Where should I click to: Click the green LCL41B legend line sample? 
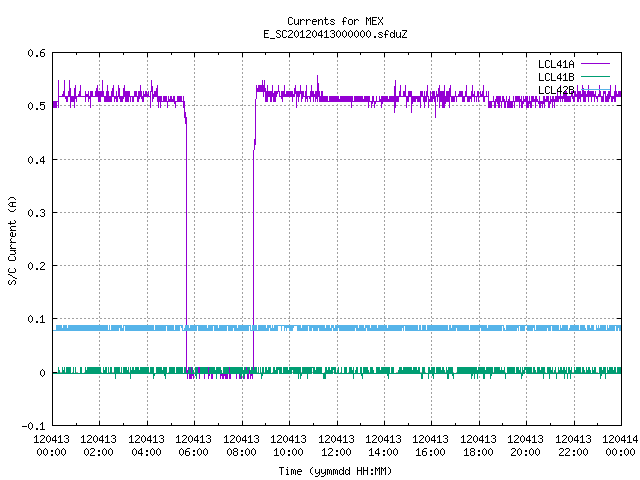596,76
